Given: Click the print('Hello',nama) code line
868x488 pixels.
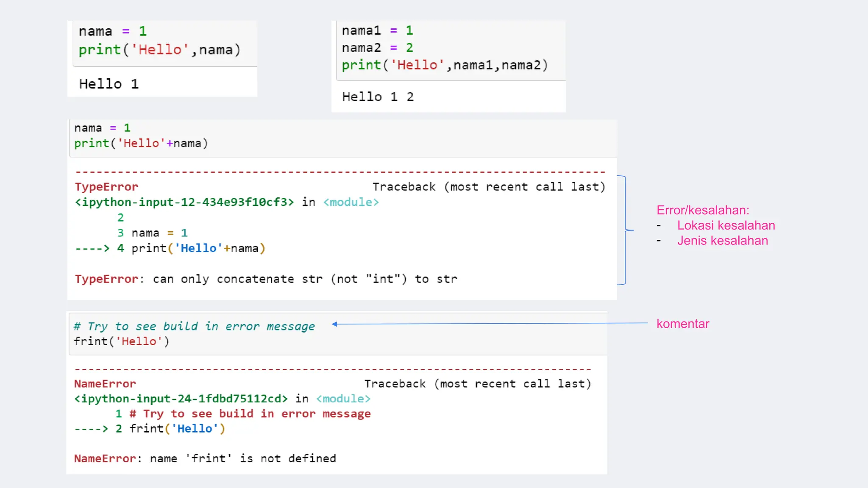Looking at the screenshot, I should click(x=159, y=50).
